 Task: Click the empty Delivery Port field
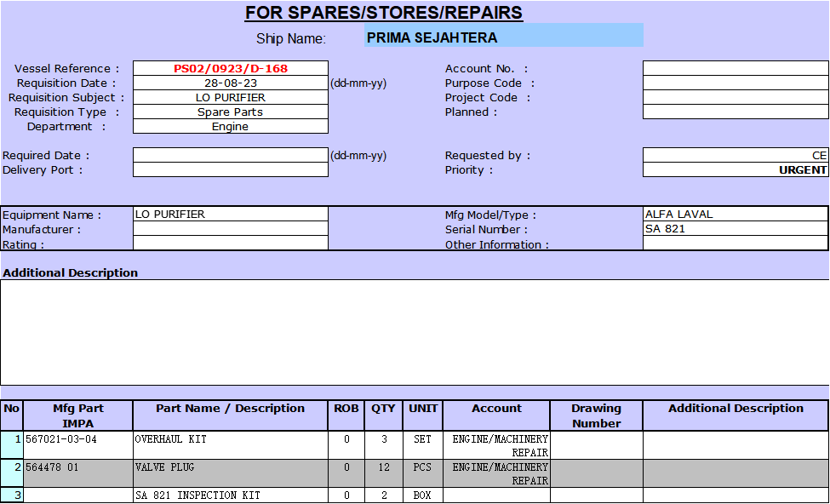coord(230,170)
